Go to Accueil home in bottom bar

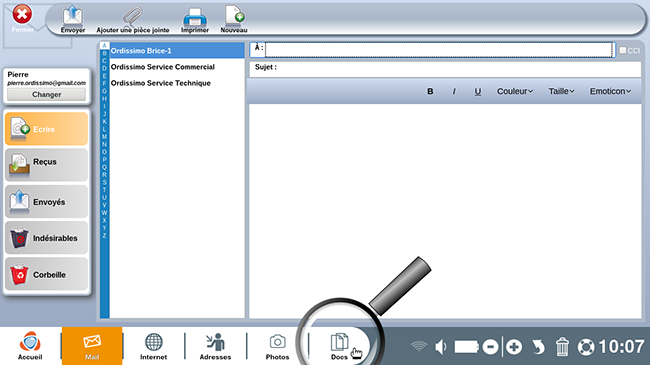[x=30, y=346]
